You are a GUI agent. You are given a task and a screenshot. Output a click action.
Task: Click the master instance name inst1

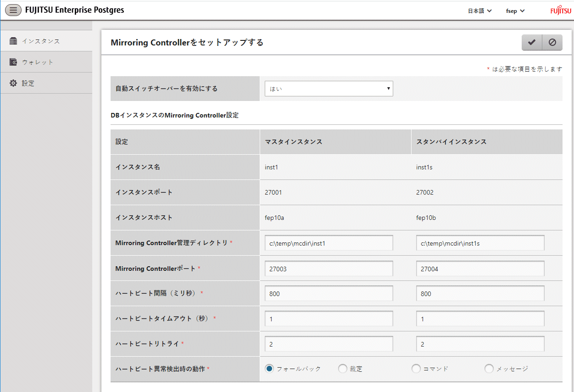[x=272, y=167]
